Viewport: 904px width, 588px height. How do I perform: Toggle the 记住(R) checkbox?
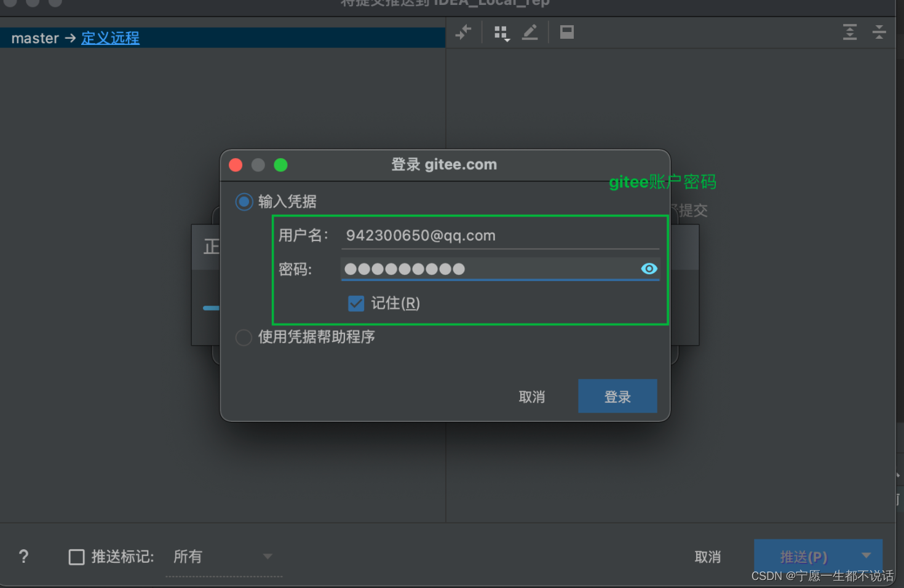(x=356, y=303)
